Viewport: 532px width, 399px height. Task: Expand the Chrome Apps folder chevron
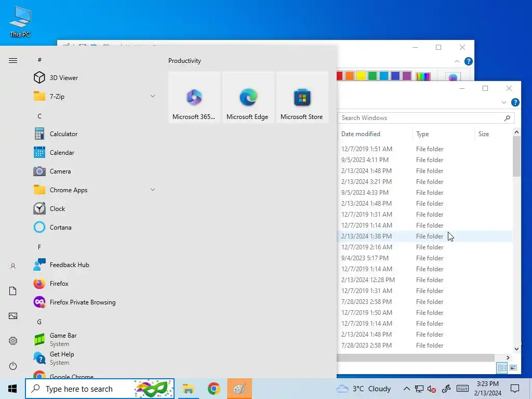pos(153,190)
